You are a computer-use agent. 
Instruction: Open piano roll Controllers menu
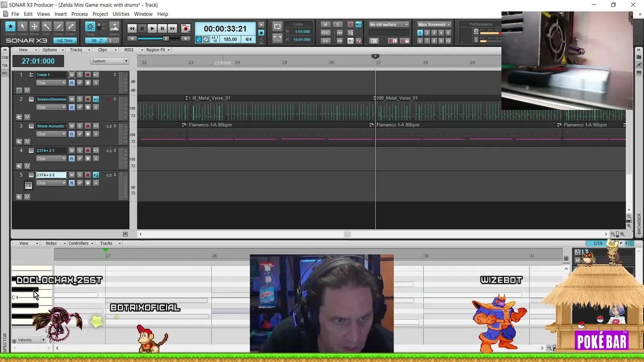[x=80, y=243]
